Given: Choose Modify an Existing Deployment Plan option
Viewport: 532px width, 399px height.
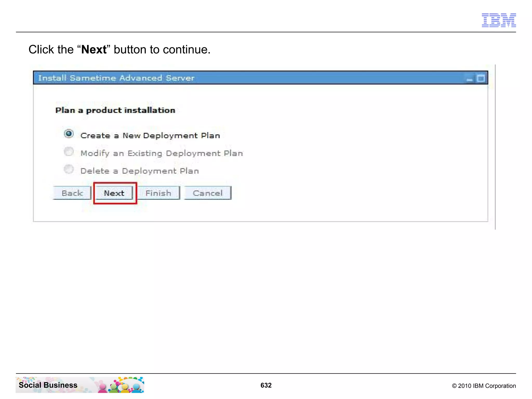Looking at the screenshot, I should click(69, 151).
